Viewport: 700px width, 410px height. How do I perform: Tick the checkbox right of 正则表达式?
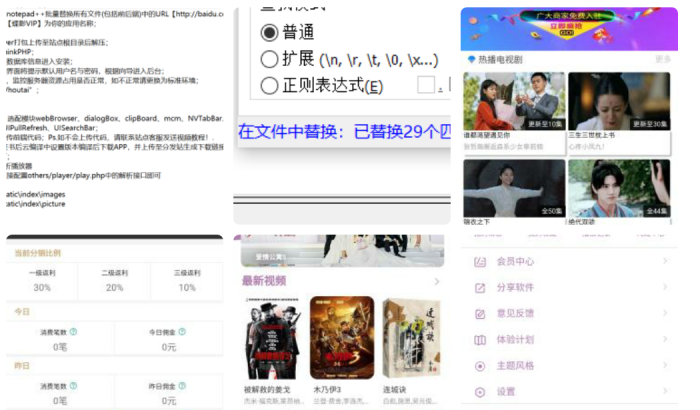426,84
